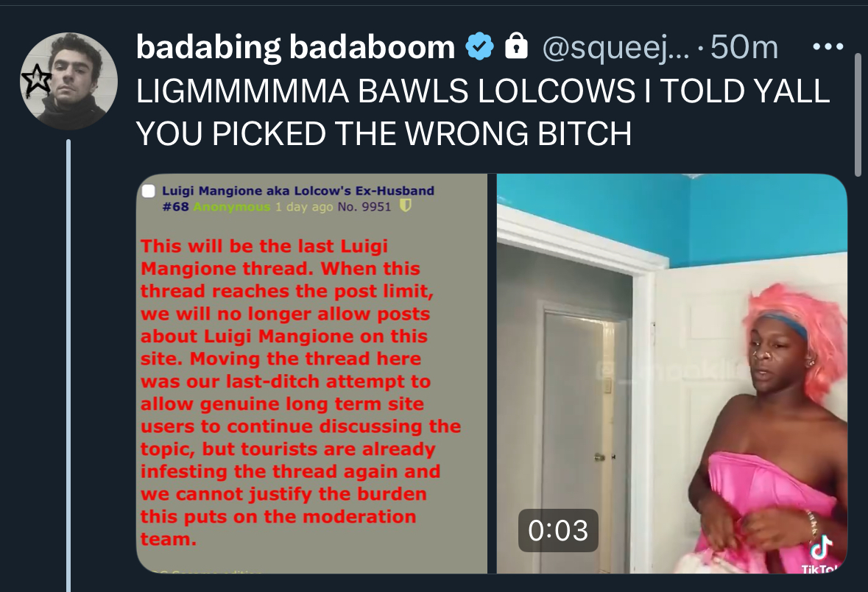Viewport: 868px width, 592px height.
Task: Play the TikTok video with the pink wig
Action: pos(672,373)
